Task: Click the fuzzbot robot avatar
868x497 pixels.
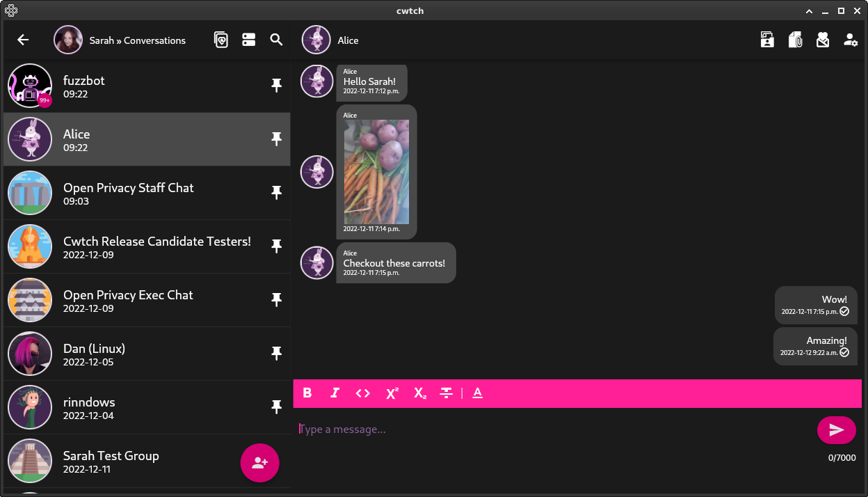Action: click(x=30, y=86)
